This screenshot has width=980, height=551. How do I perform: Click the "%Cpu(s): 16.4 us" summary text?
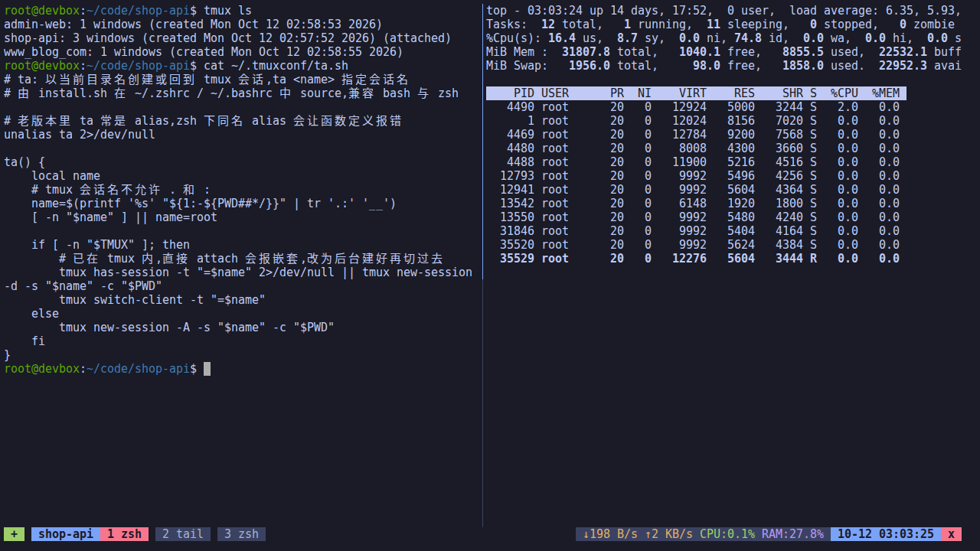tap(544, 38)
